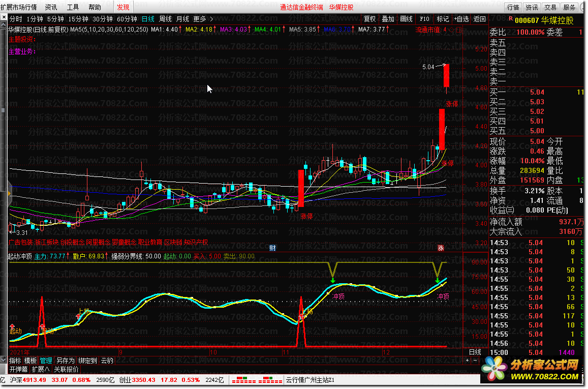
Task: Click the 沪深 4913.49 index in status bar
Action: click(x=28, y=380)
